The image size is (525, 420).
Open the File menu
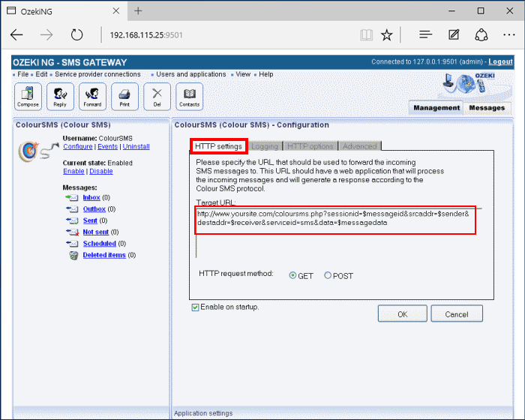(x=22, y=74)
